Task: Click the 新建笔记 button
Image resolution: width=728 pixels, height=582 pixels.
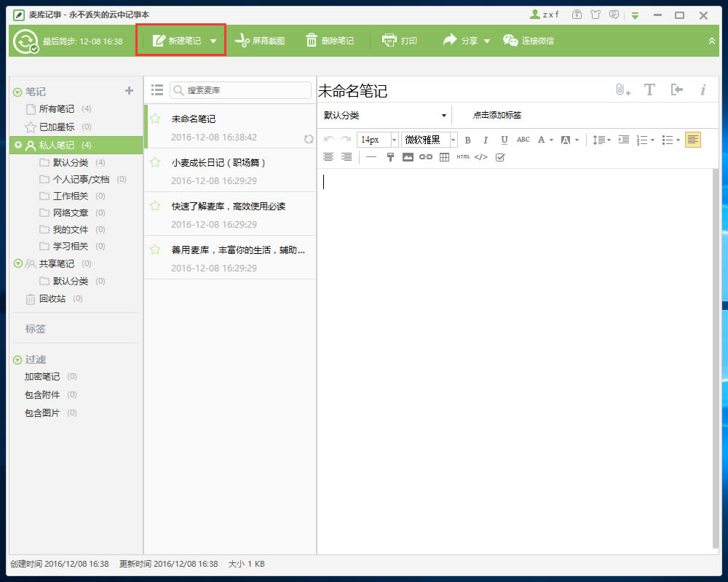Action: (175, 40)
